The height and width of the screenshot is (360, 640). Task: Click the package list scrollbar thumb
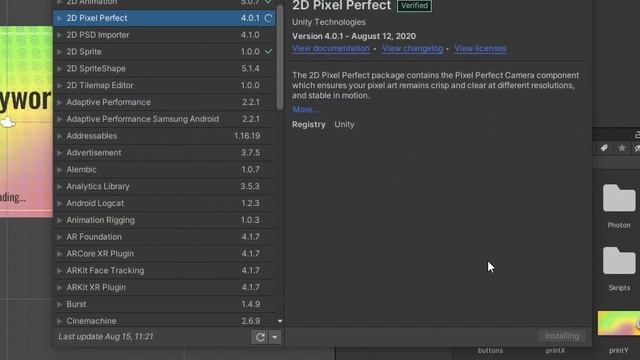pyautogui.click(x=280, y=57)
